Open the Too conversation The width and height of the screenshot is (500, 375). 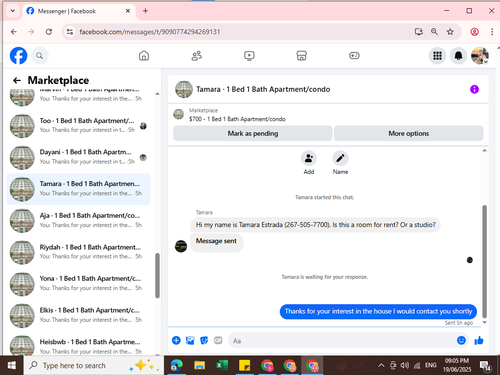[x=78, y=126]
